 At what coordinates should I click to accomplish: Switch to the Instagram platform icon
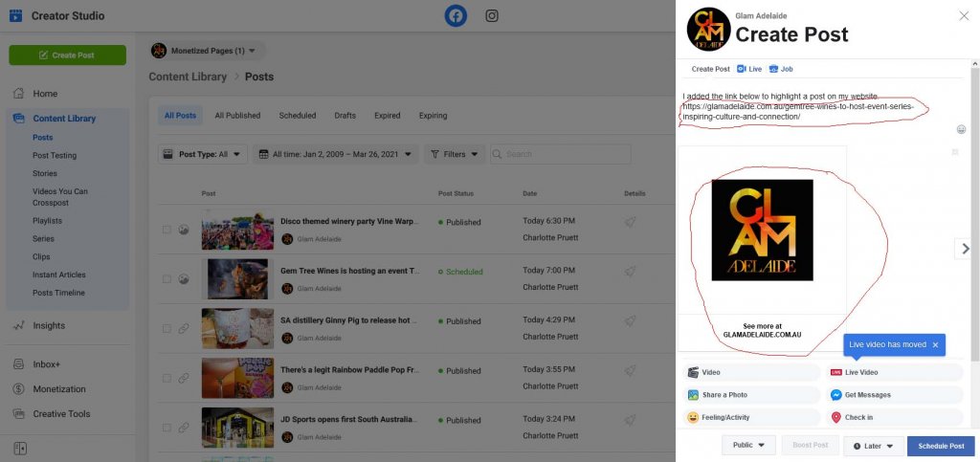(x=492, y=15)
